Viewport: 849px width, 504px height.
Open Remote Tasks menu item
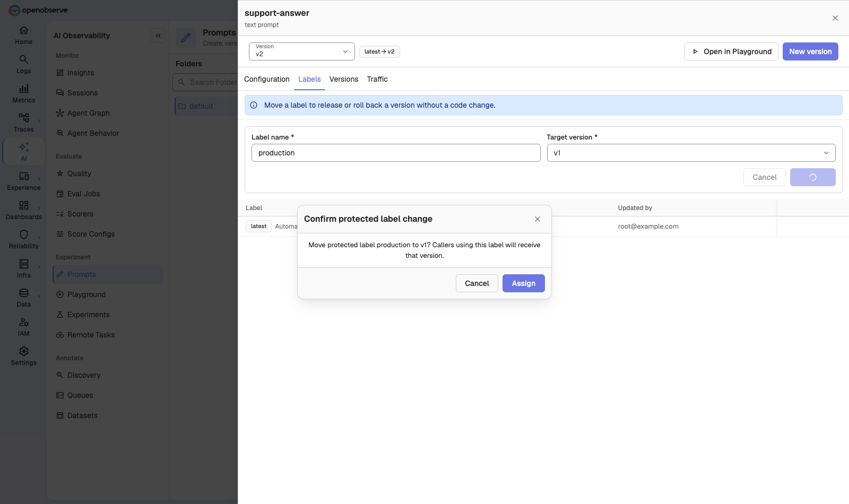(x=108, y=335)
